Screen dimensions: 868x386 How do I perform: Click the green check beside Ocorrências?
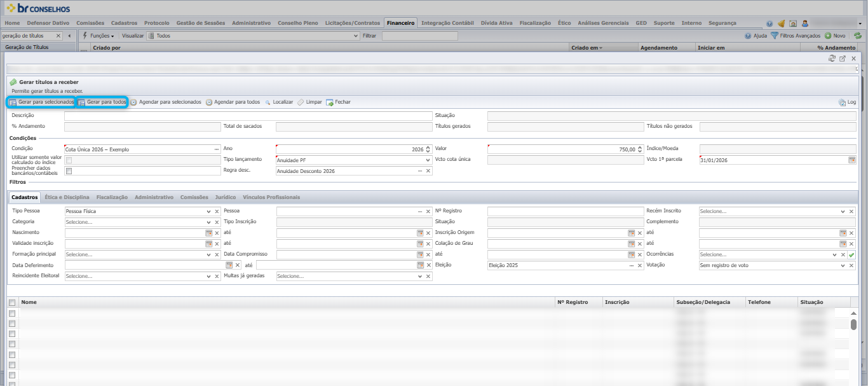click(851, 254)
